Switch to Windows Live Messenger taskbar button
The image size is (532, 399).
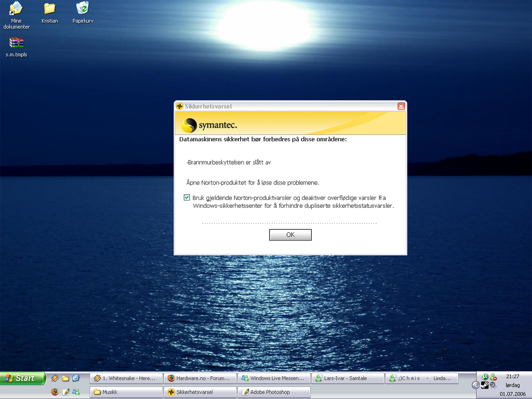click(274, 378)
